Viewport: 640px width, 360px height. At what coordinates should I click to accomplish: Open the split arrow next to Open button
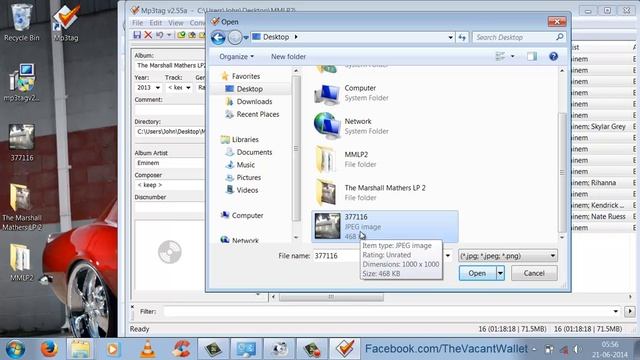pyautogui.click(x=500, y=273)
